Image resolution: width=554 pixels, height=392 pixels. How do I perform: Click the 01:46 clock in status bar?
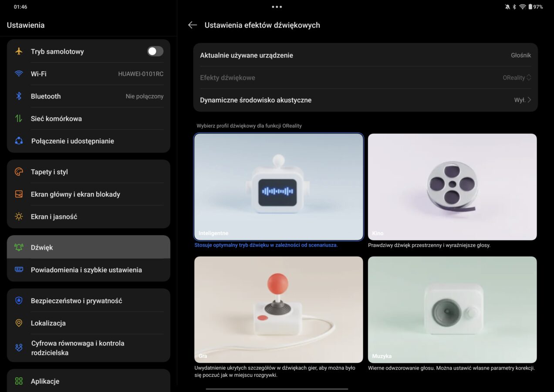coord(20,7)
